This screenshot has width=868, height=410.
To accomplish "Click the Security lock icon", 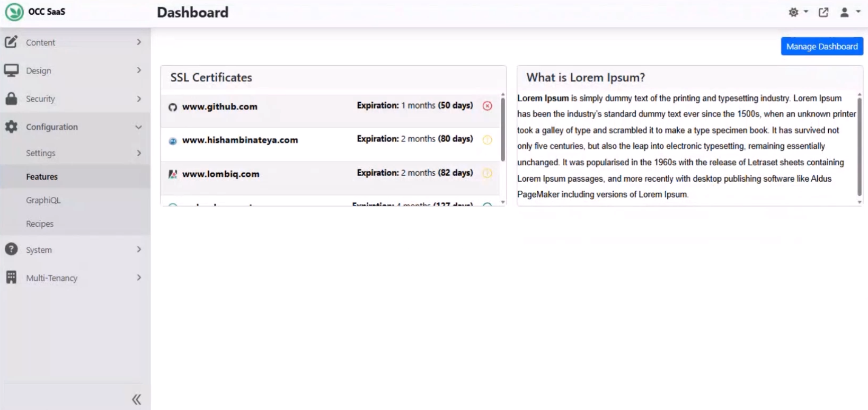I will point(11,99).
